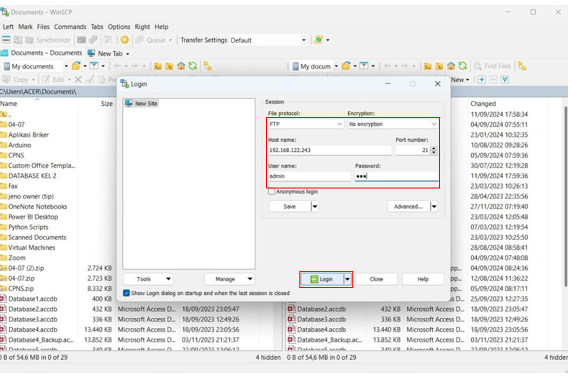572x382 pixels.
Task: Refresh the right panel file list
Action: [463, 66]
